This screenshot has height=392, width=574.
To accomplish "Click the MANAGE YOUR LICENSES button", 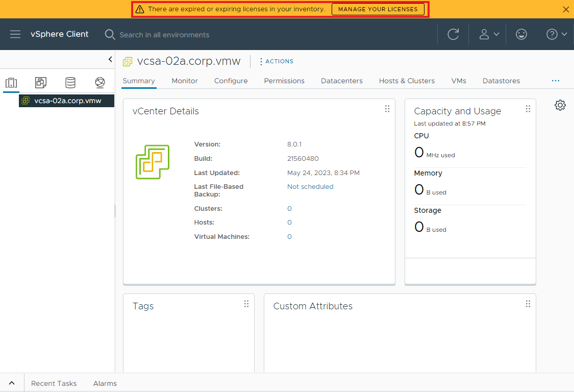I will 378,9.
